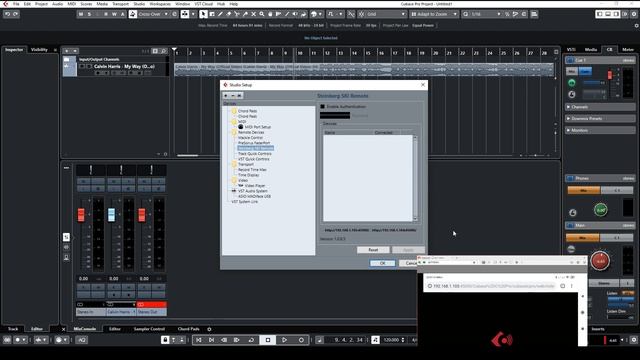Viewport: 640px width, 360px height.
Task: Open the File menu
Action: coord(16,4)
